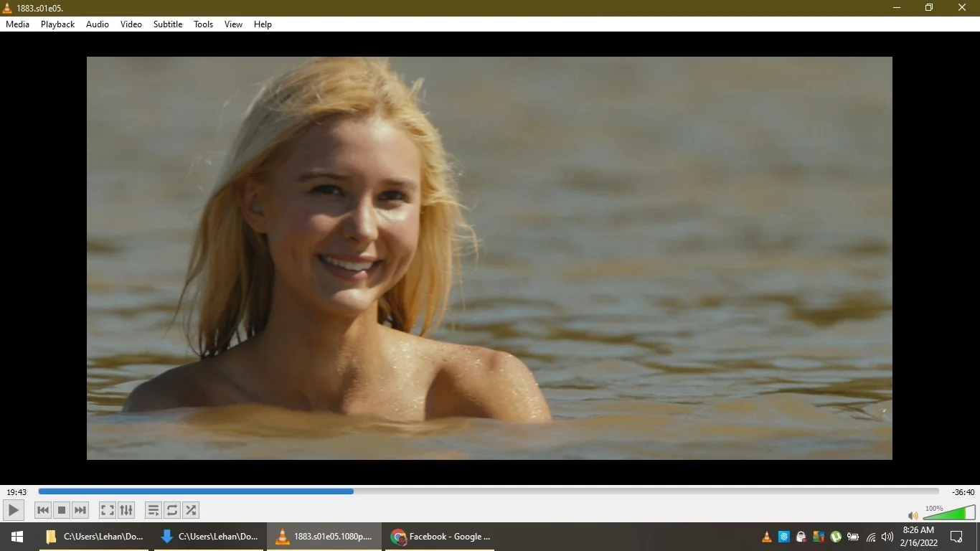Open the Tools menu
Image resolution: width=980 pixels, height=551 pixels.
(x=204, y=24)
